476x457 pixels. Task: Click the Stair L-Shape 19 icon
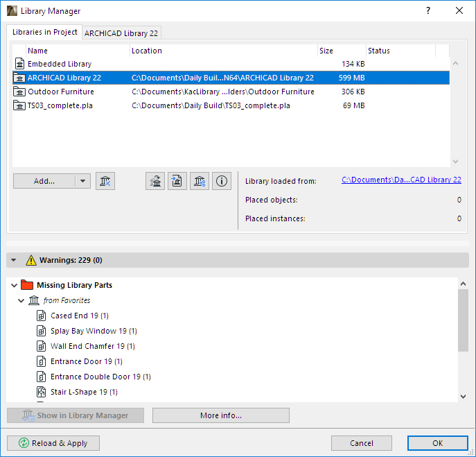pos(42,392)
